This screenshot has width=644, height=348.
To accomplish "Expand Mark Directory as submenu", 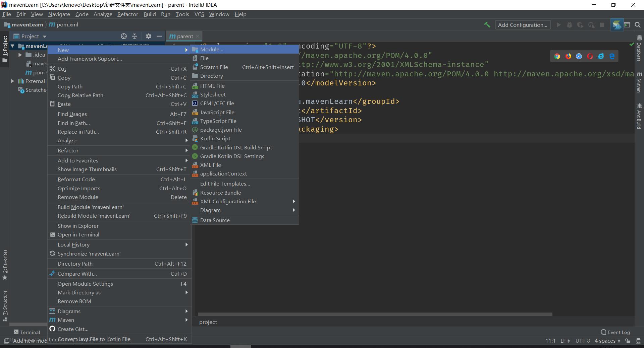I will [x=119, y=292].
